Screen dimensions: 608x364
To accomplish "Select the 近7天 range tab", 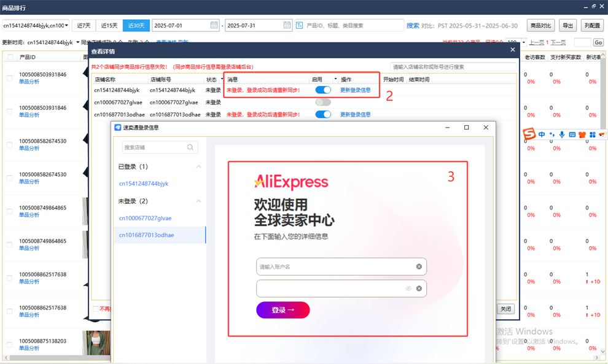I will pos(84,26).
